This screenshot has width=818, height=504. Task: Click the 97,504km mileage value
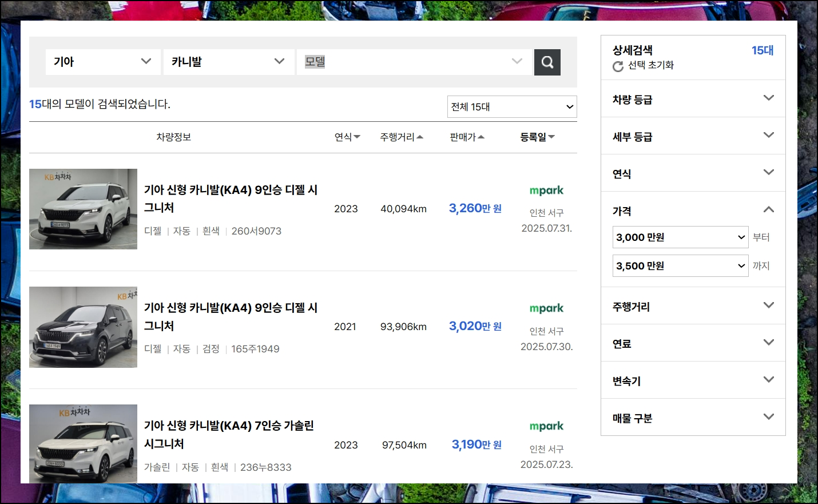click(404, 445)
